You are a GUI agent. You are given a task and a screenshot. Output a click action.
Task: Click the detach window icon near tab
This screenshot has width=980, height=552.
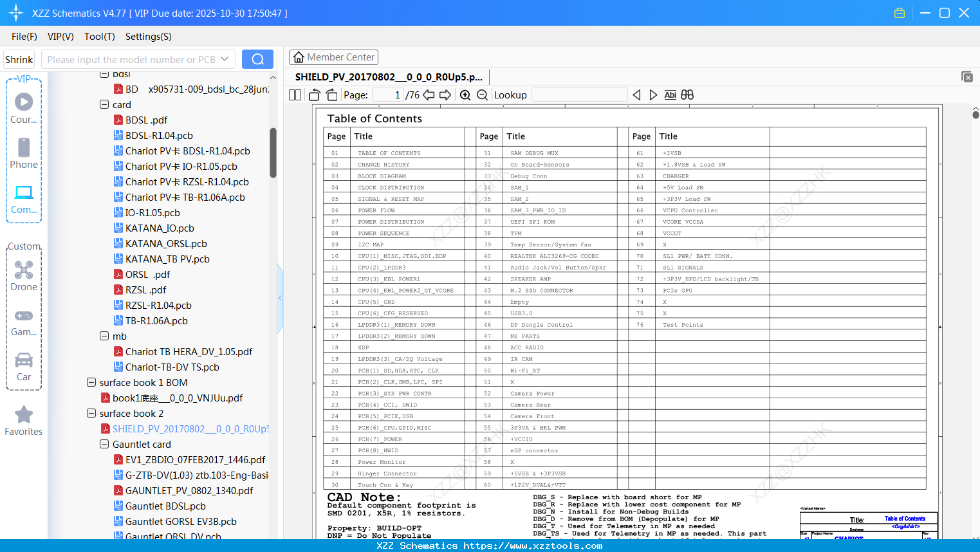point(967,77)
